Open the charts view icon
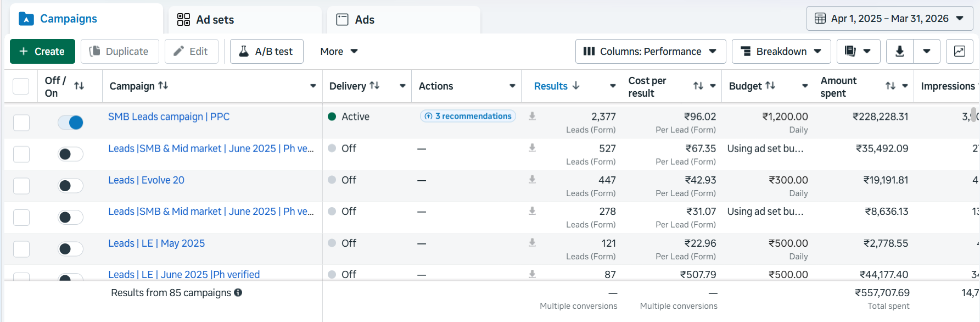980x322 pixels. (x=960, y=51)
